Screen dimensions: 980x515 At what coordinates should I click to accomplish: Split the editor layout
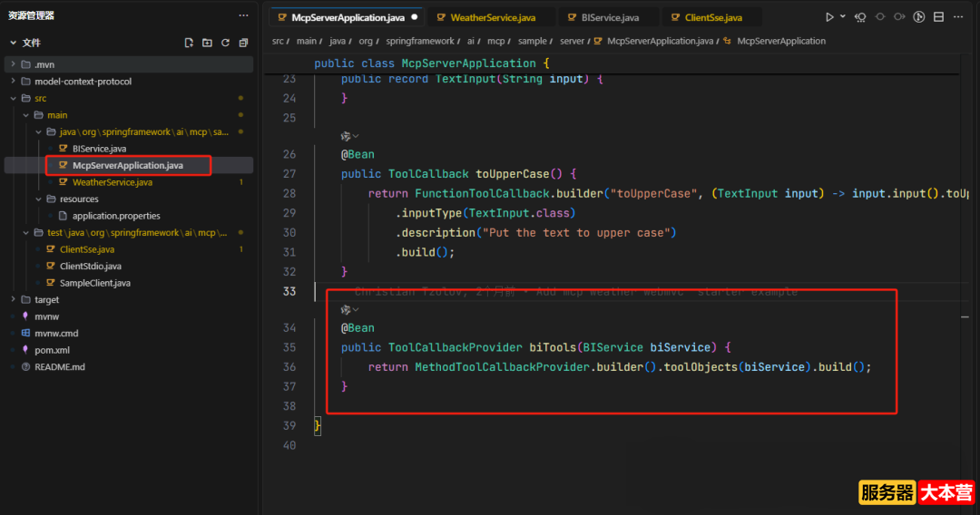[939, 17]
